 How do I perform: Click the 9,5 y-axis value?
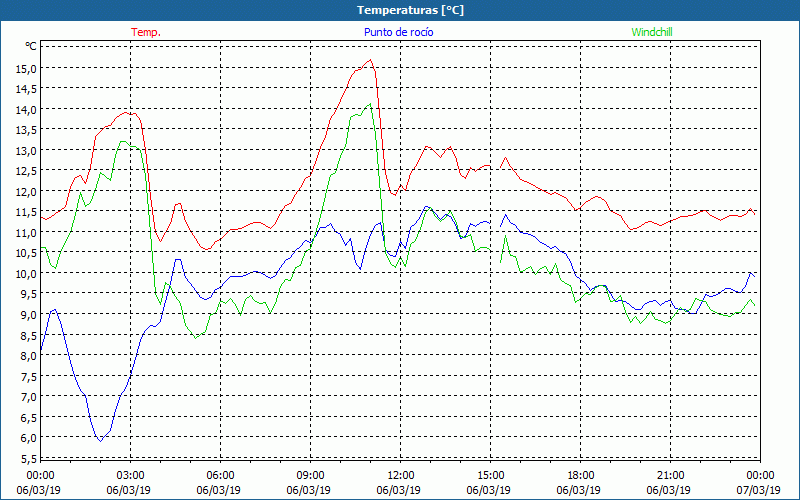coord(29,294)
